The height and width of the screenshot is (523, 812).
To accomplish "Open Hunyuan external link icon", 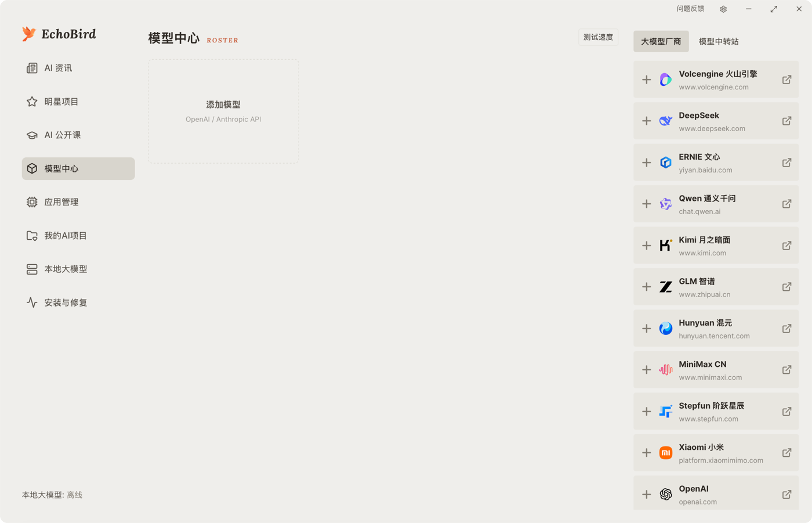I will (x=786, y=329).
